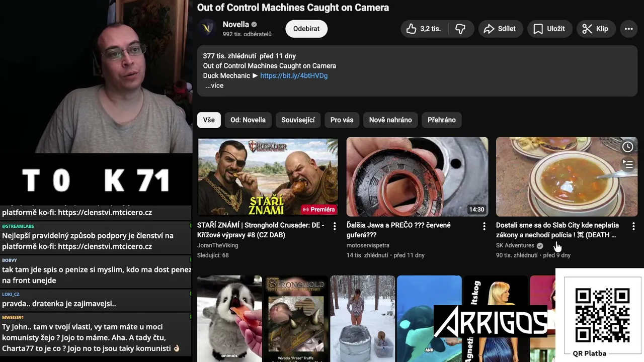Like the video with thumbs up

click(424, 29)
